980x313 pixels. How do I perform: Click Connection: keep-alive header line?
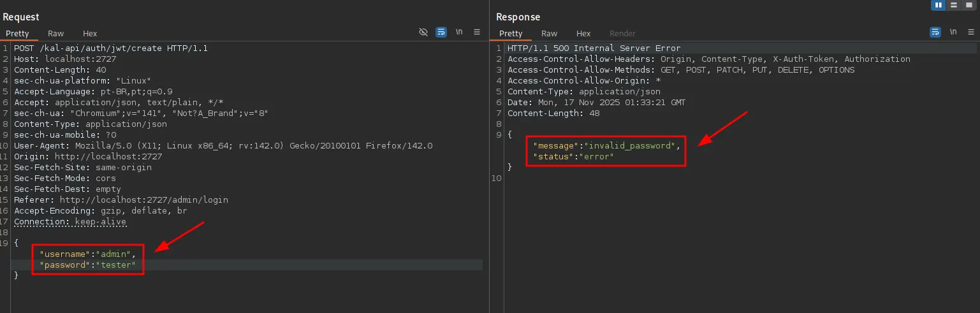pos(70,222)
